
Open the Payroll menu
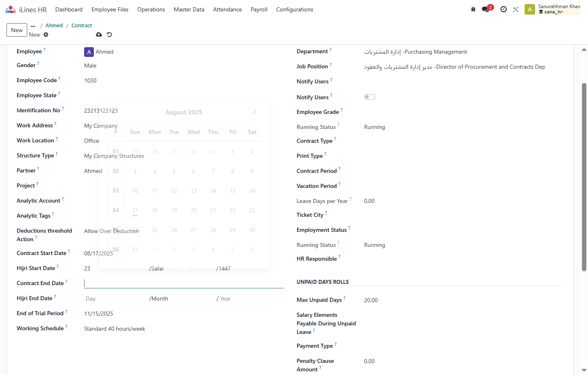click(x=259, y=9)
